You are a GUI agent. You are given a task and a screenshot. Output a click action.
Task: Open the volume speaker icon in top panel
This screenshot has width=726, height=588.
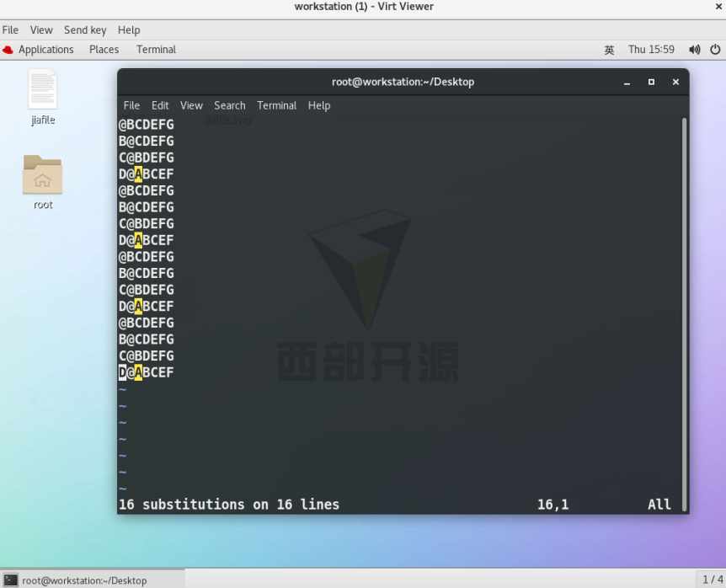click(x=695, y=50)
